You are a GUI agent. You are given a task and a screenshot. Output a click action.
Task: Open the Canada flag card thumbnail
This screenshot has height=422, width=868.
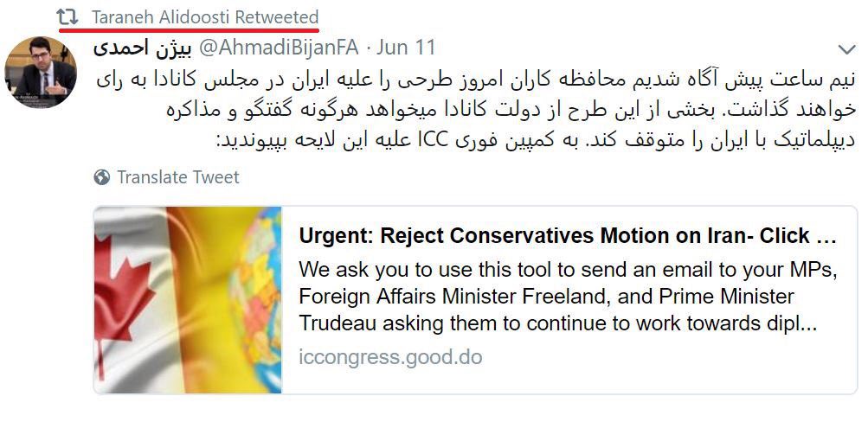[188, 300]
